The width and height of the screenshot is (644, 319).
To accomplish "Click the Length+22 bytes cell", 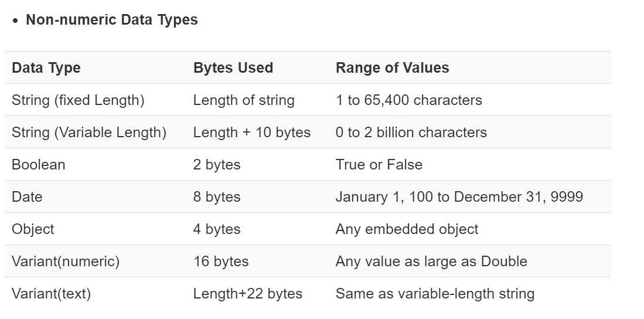I will [248, 294].
